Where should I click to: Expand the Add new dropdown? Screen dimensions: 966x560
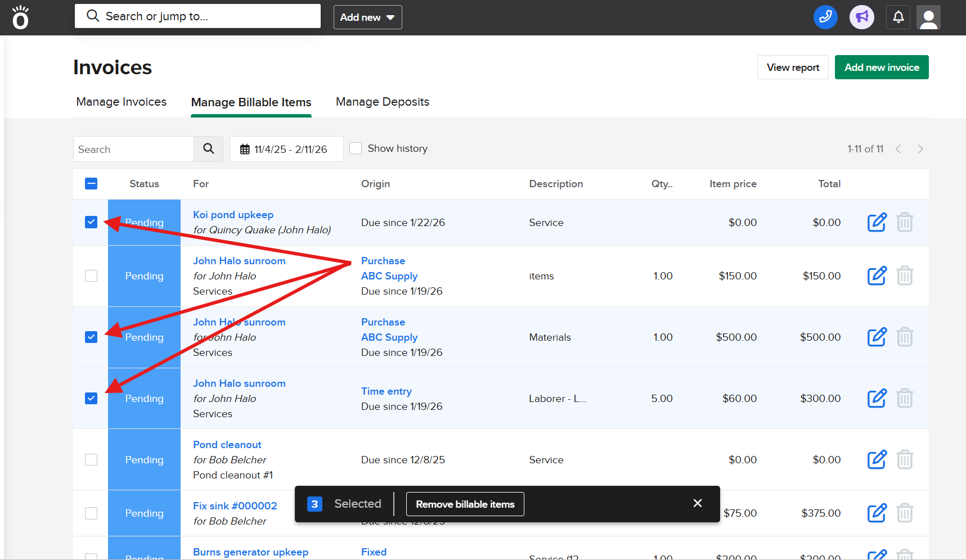[x=367, y=17]
